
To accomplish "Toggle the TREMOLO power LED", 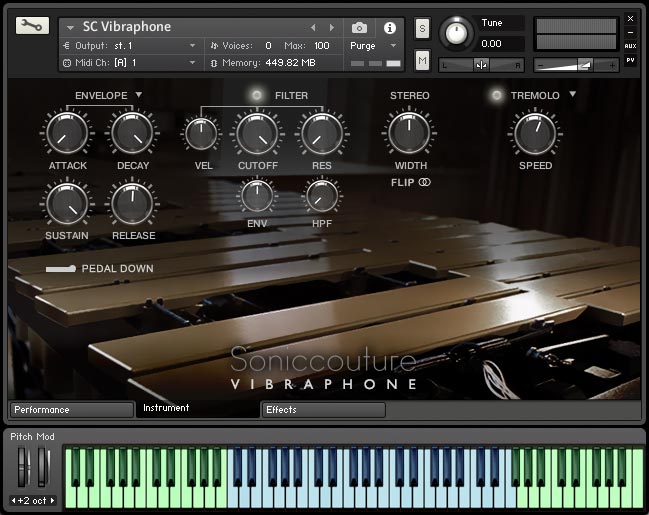I will 497,96.
